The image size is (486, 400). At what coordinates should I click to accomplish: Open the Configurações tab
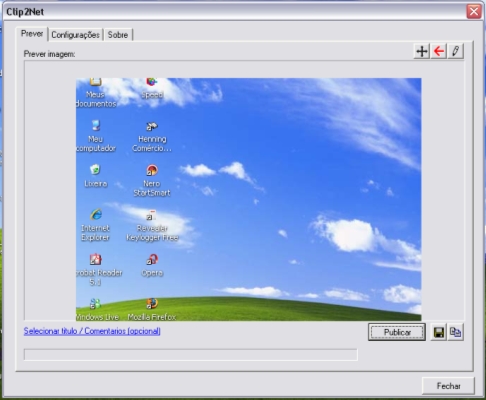click(75, 35)
